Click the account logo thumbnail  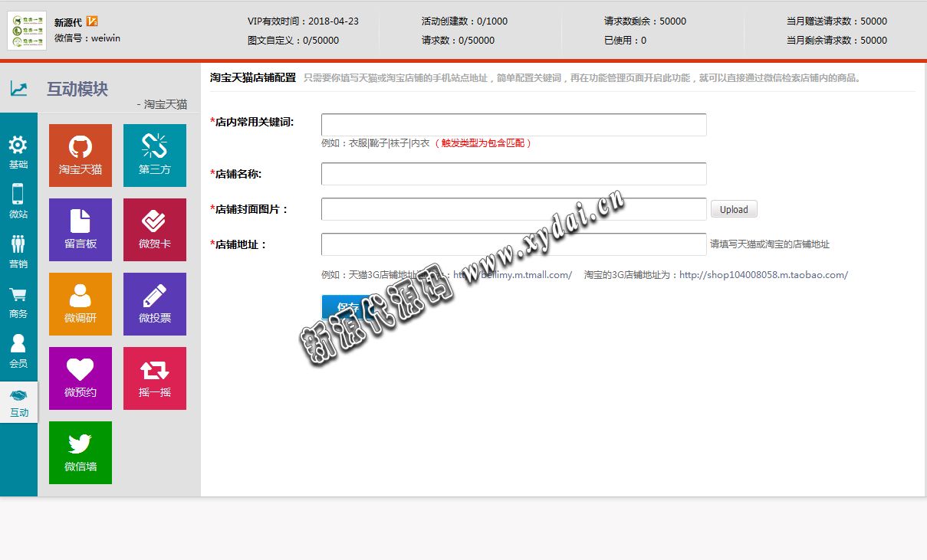point(27,31)
